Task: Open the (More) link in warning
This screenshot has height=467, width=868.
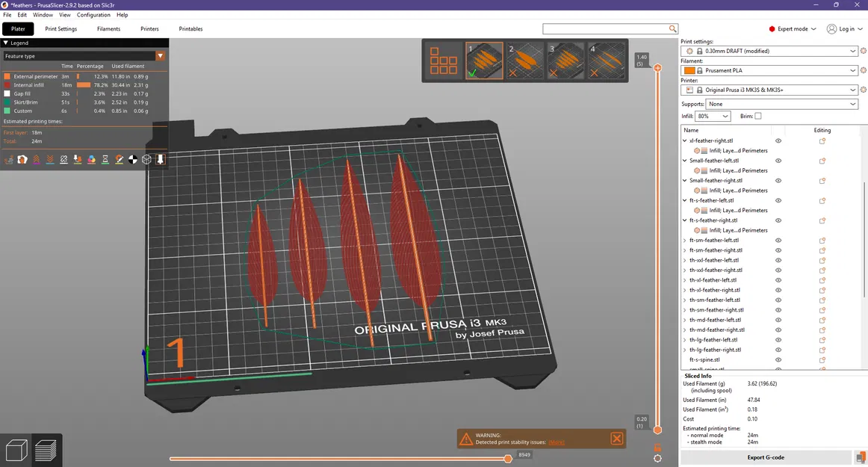Action: coord(557,442)
